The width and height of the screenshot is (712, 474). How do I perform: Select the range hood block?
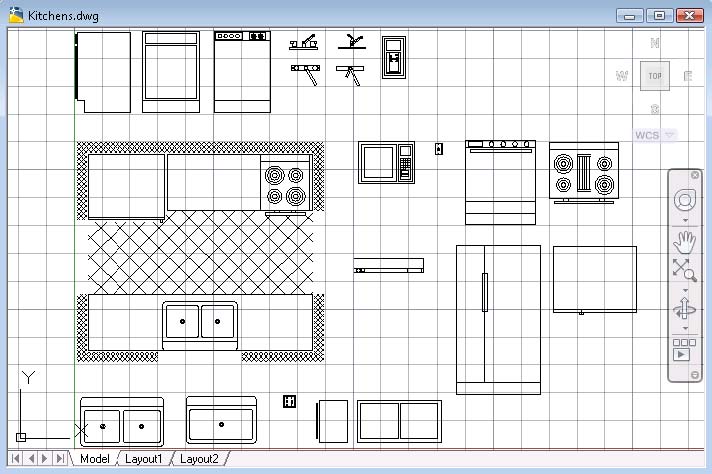pos(389,266)
